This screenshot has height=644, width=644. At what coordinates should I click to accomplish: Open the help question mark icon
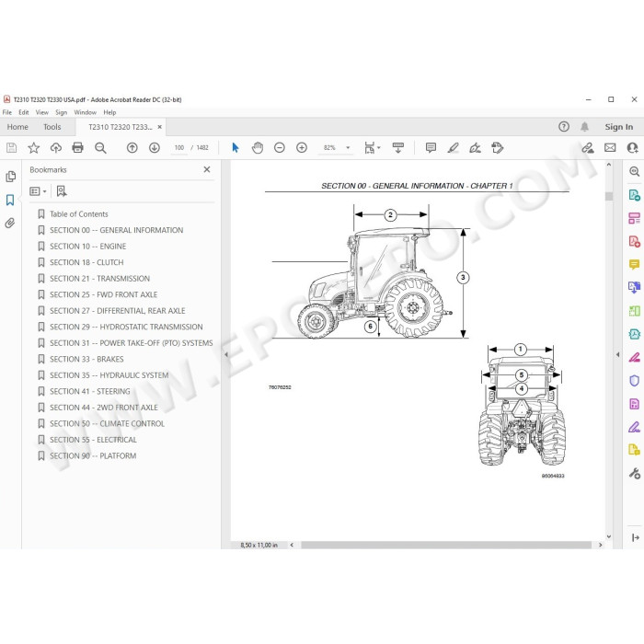[x=564, y=127]
